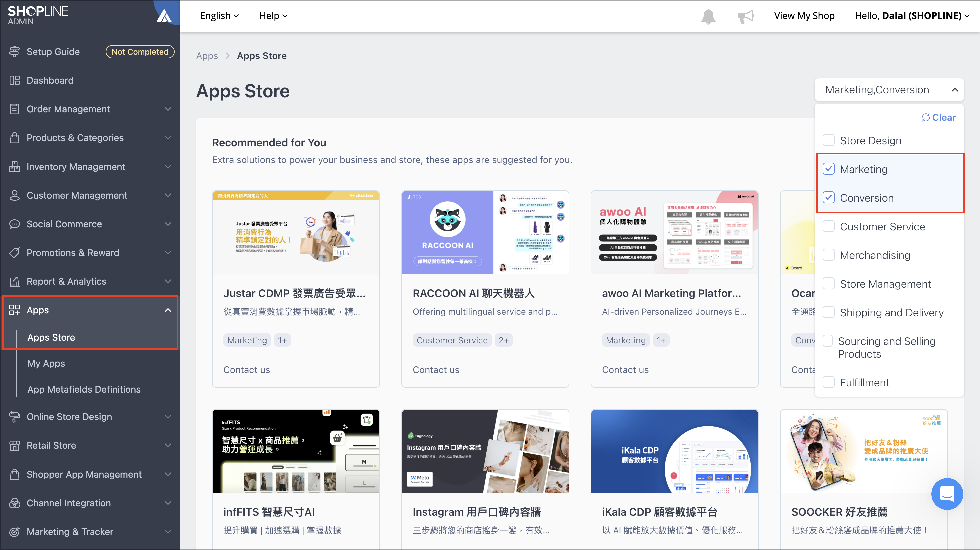980x550 pixels.
Task: Open the announcements megaphone icon
Action: [x=746, y=16]
